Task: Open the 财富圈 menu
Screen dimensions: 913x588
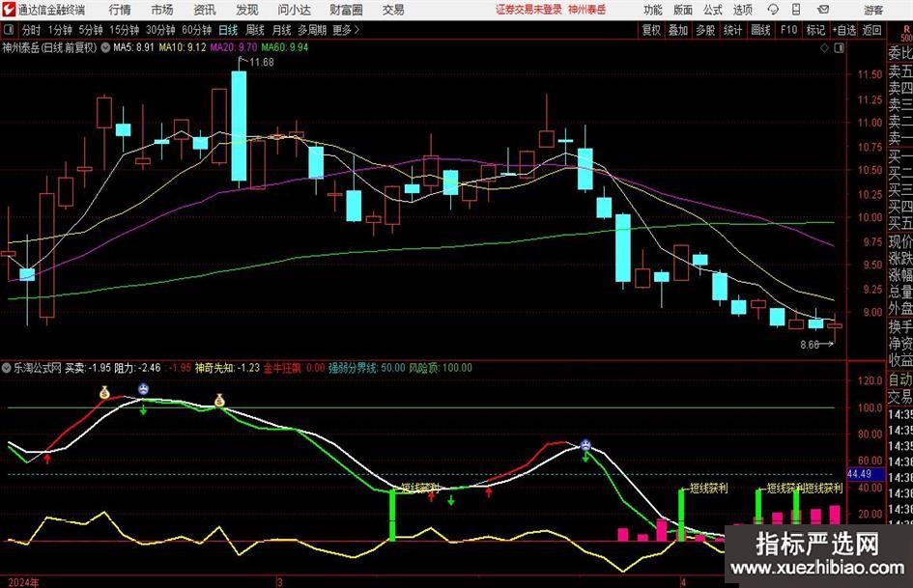Action: [x=346, y=10]
